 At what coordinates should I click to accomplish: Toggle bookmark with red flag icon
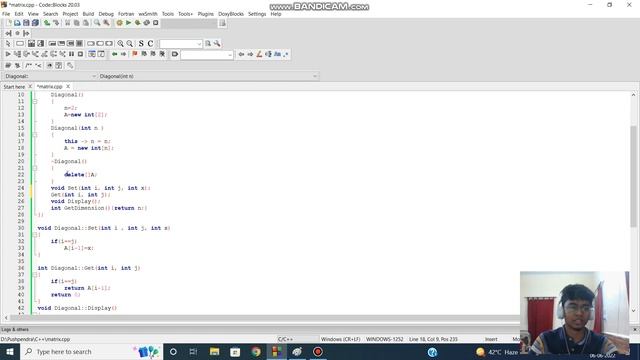[135, 54]
